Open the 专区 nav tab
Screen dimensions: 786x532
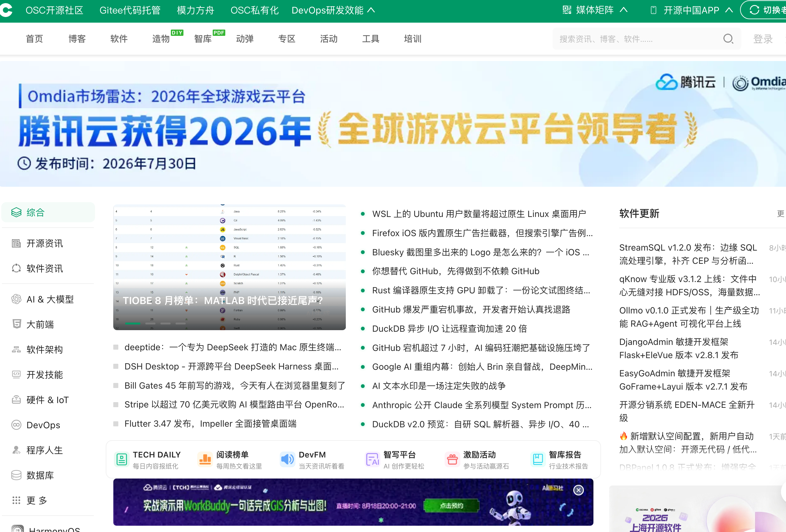click(x=286, y=39)
